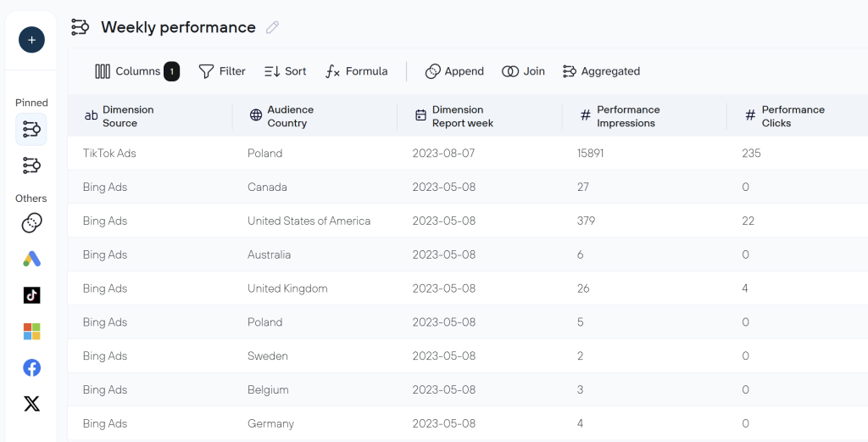Click the Formula toolbar button
Viewport: 868px width, 442px height.
point(357,71)
